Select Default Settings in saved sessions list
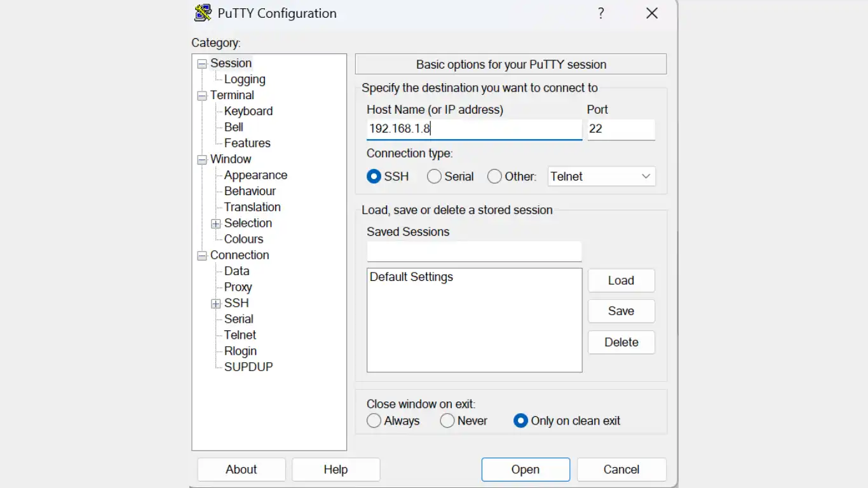The height and width of the screenshot is (488, 868). [411, 277]
